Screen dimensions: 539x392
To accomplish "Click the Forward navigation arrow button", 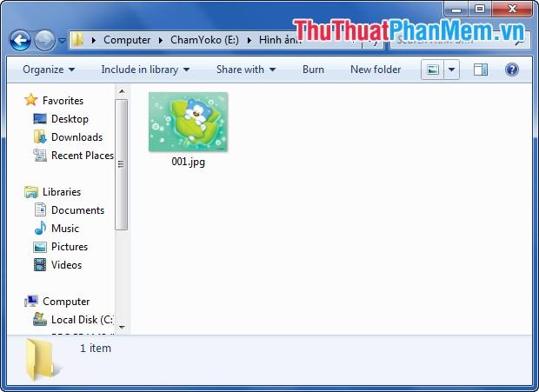I will (x=44, y=41).
